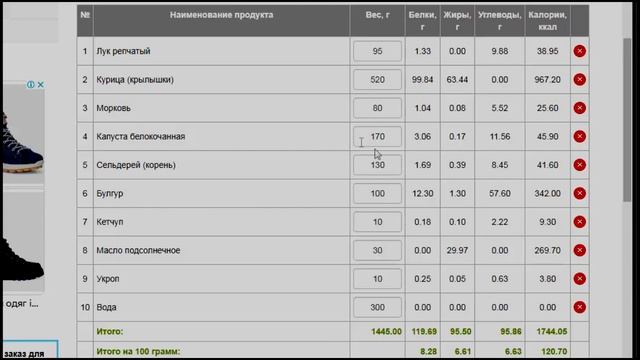Select the Итого на 100 грамм label
This screenshot has width=640, height=360.
click(x=138, y=351)
